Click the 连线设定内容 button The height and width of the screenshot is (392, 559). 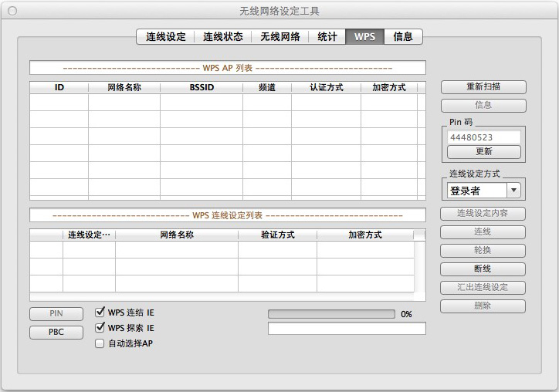pos(483,214)
